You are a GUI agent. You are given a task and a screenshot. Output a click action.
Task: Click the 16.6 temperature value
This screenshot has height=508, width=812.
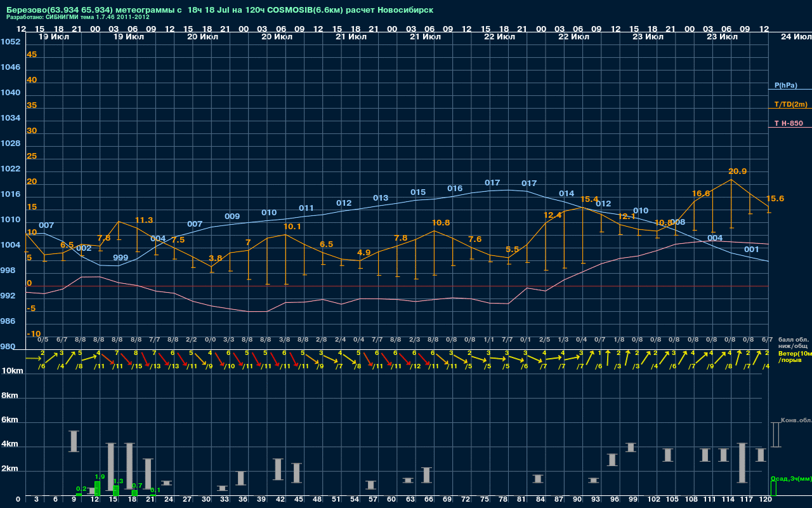(x=700, y=194)
